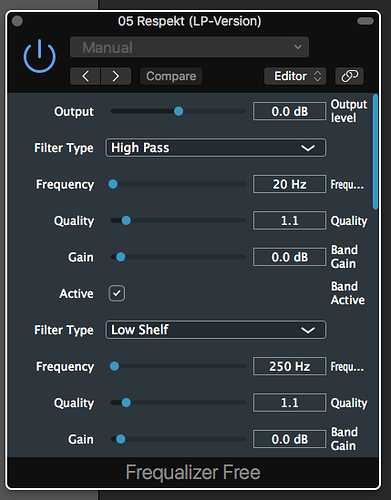Open the High Pass filter type dropdown
391x500 pixels.
pyautogui.click(x=216, y=148)
